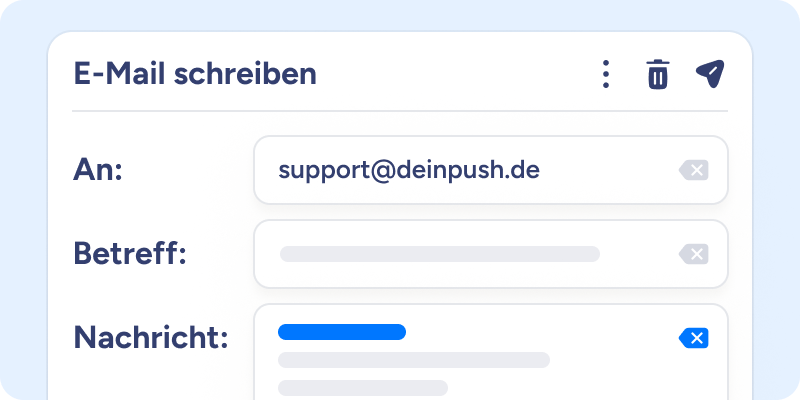Click the "E-Mail schreiben" heading
The image size is (800, 400).
195,74
